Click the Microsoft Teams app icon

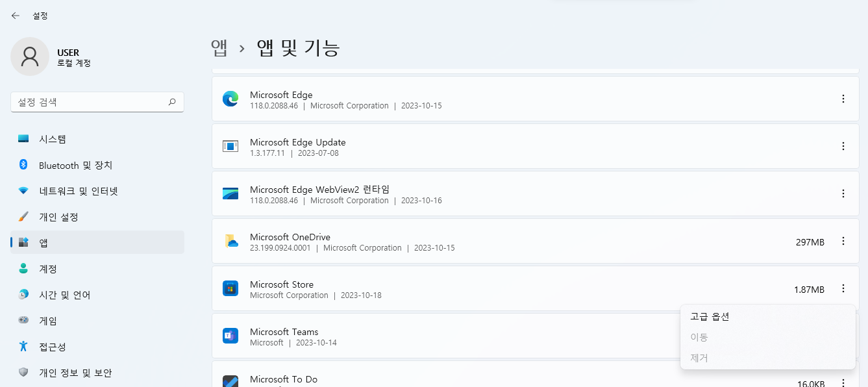(230, 336)
